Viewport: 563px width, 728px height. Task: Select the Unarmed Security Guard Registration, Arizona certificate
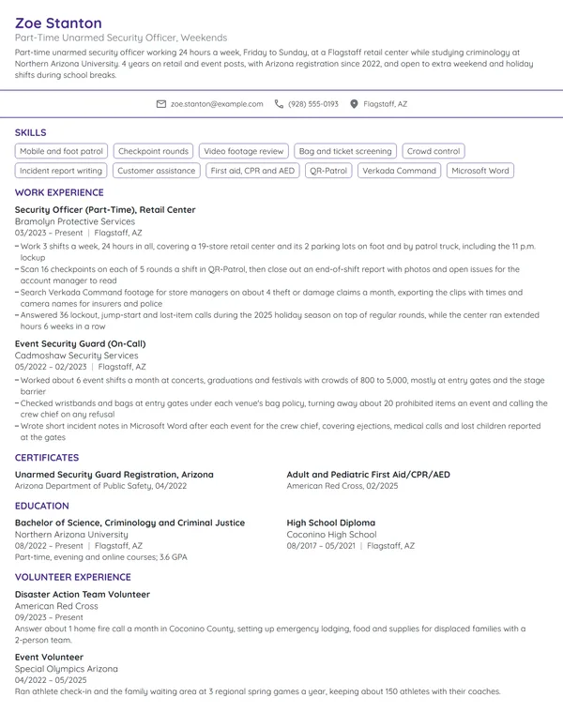pos(114,475)
